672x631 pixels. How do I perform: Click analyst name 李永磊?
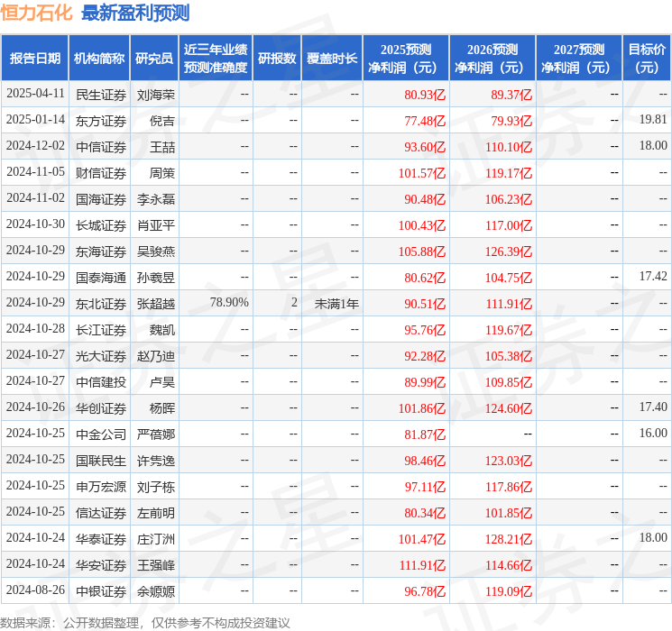(155, 199)
